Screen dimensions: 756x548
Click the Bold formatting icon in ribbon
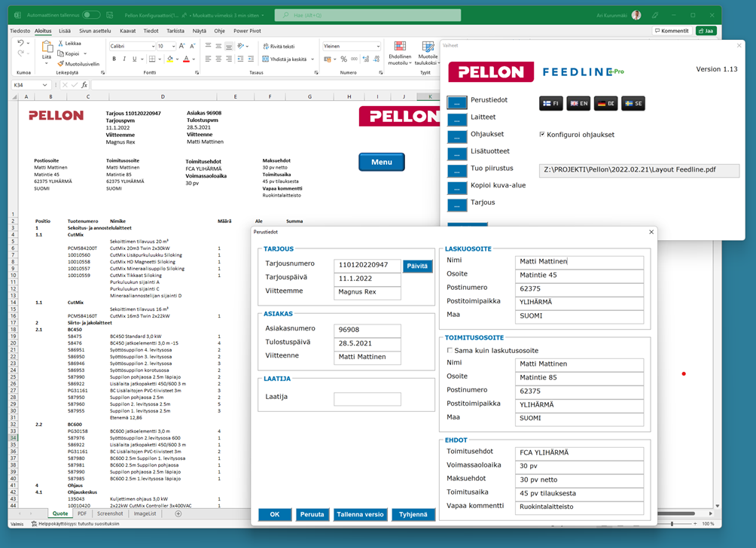[114, 59]
